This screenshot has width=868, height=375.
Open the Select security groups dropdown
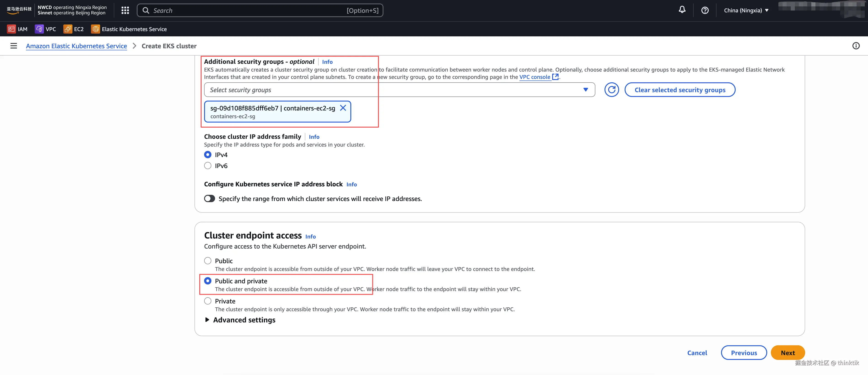click(x=399, y=90)
